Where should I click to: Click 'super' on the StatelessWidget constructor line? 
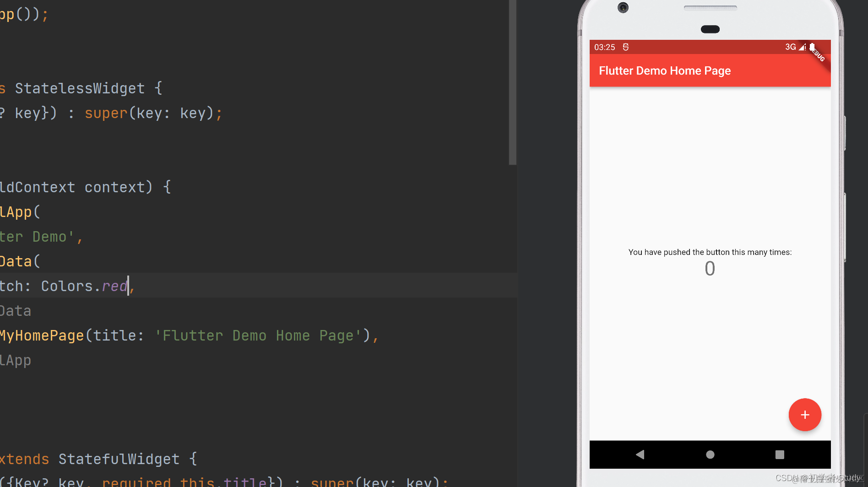coord(106,113)
